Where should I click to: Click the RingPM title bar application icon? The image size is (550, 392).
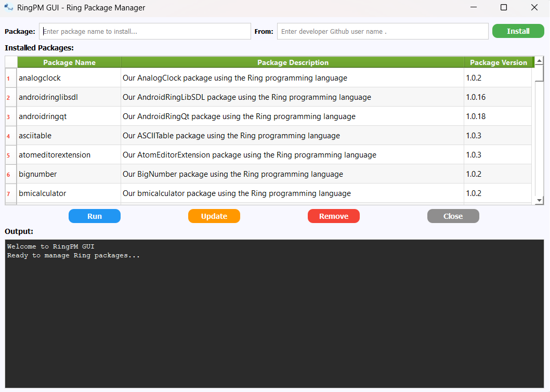(8, 7)
